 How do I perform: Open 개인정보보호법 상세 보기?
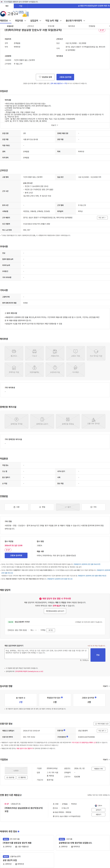(55, 611)
